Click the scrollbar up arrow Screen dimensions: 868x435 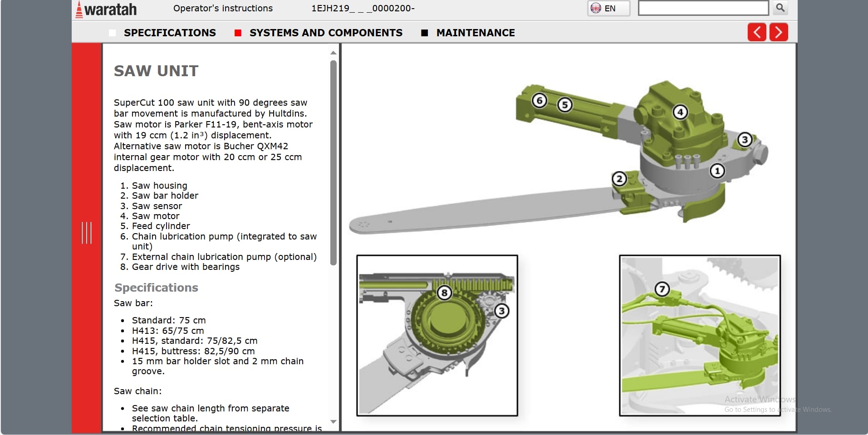[333, 51]
